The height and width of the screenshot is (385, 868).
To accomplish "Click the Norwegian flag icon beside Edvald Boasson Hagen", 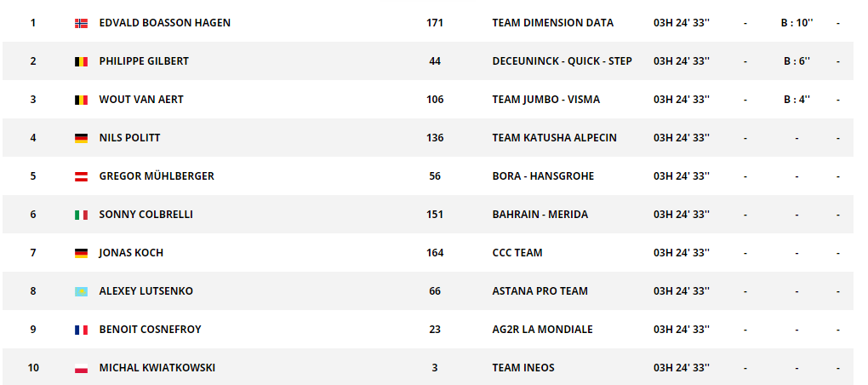I will click(x=82, y=23).
